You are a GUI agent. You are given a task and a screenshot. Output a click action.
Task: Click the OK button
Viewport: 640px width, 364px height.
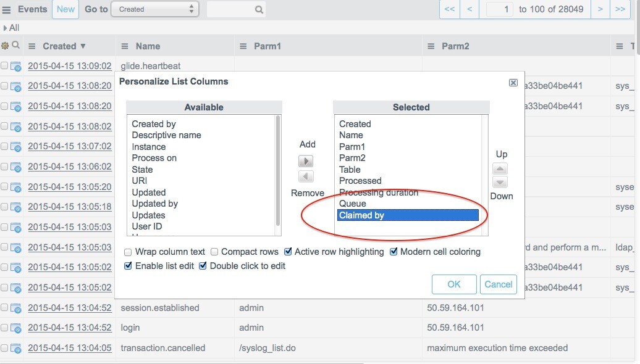pyautogui.click(x=454, y=284)
